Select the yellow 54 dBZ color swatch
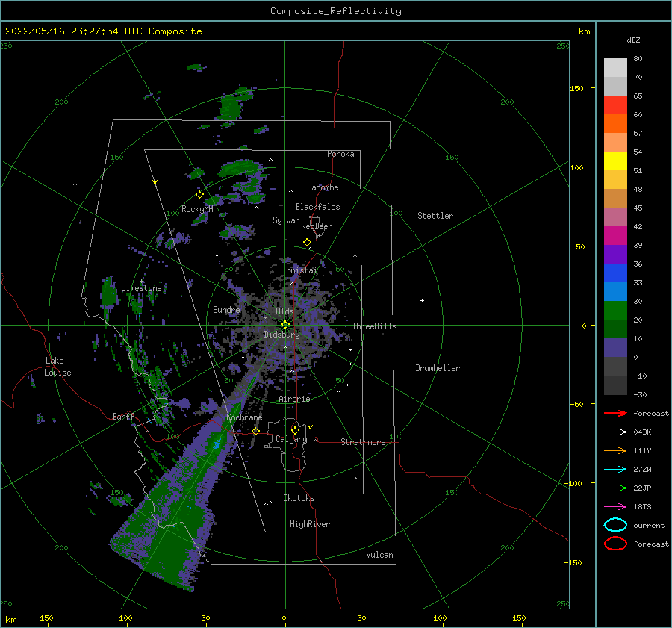The image size is (672, 628). 615,161
